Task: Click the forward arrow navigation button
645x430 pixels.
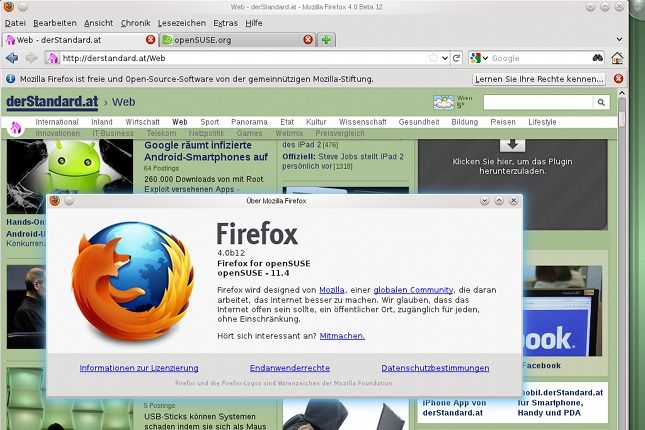Action: [x=31, y=58]
